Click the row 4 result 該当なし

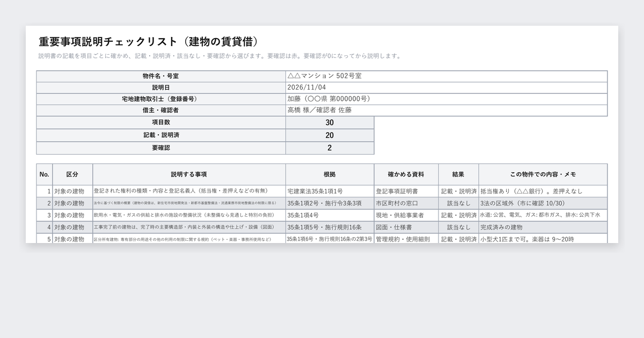pos(458,227)
